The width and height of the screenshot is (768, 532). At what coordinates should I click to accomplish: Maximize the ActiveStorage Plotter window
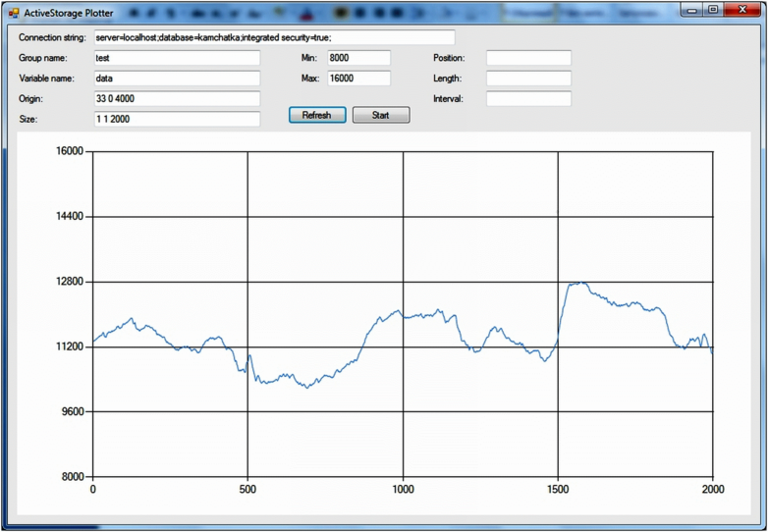pyautogui.click(x=713, y=10)
